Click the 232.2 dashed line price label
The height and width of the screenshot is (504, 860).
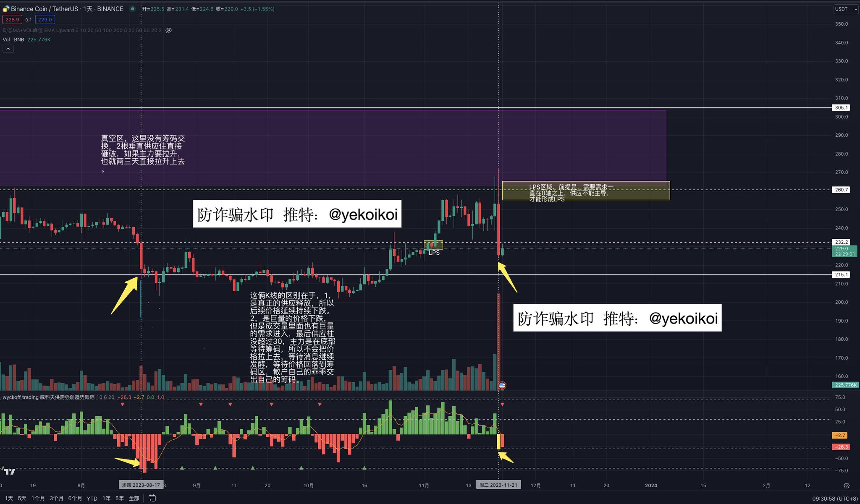pos(841,242)
